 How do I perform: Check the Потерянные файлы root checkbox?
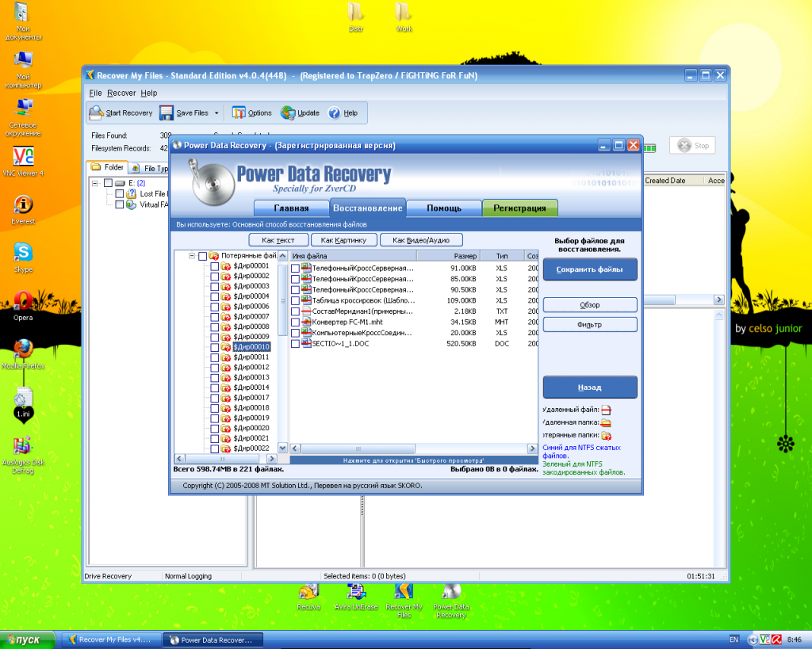click(x=202, y=256)
